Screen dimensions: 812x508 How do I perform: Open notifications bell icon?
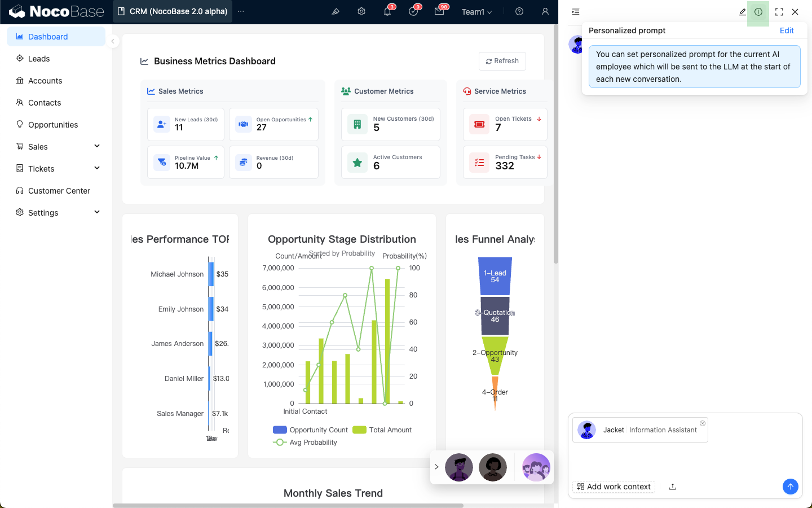(387, 11)
